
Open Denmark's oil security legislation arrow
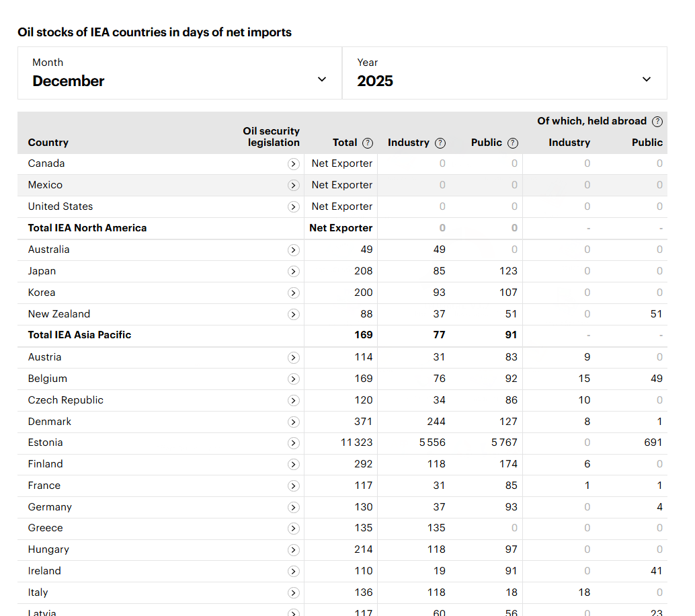[293, 422]
